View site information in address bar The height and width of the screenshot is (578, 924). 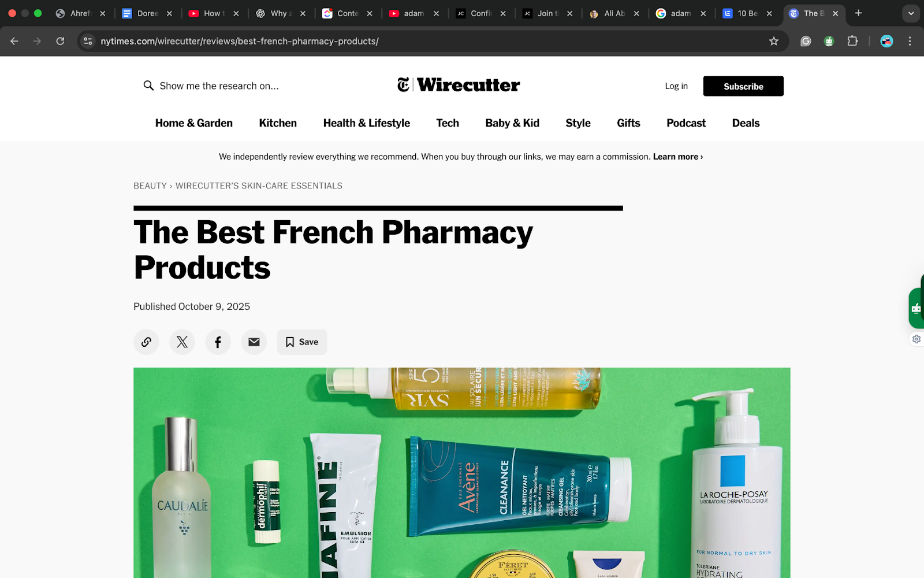click(x=88, y=41)
